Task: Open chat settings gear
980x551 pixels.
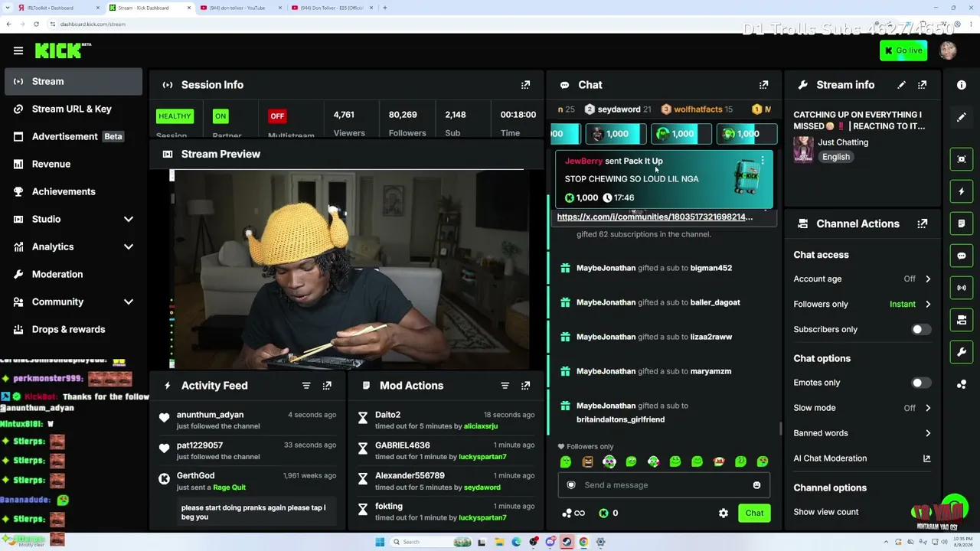Action: pos(724,514)
